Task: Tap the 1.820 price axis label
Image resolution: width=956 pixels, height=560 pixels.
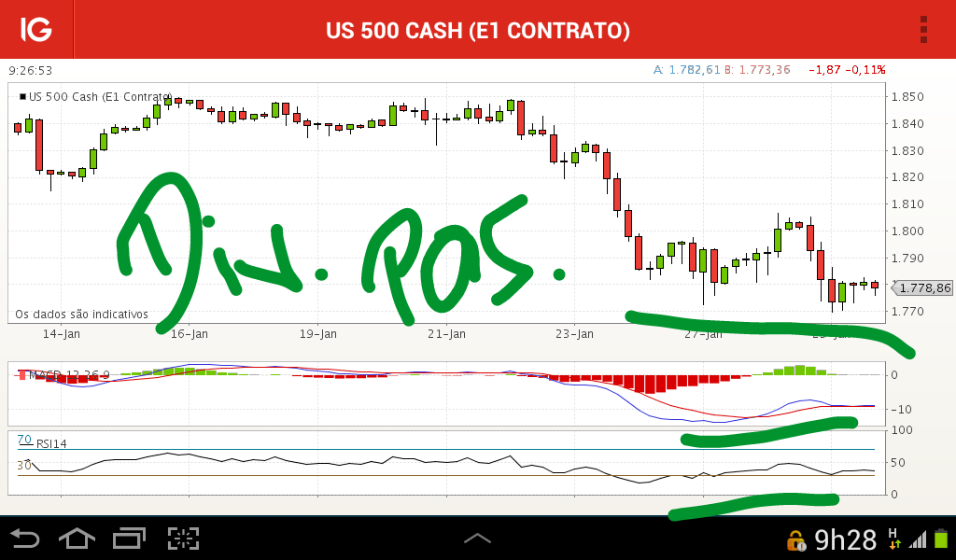Action: tap(907, 177)
